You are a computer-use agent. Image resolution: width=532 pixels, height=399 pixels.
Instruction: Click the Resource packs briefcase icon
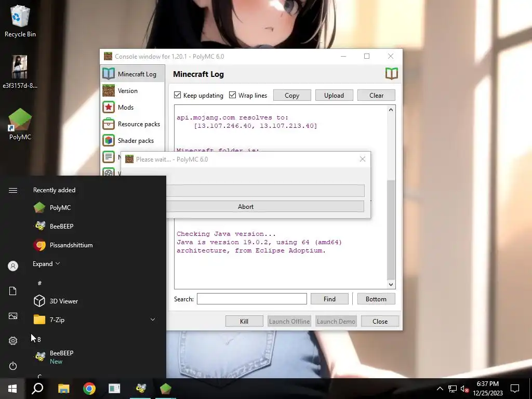[109, 124]
